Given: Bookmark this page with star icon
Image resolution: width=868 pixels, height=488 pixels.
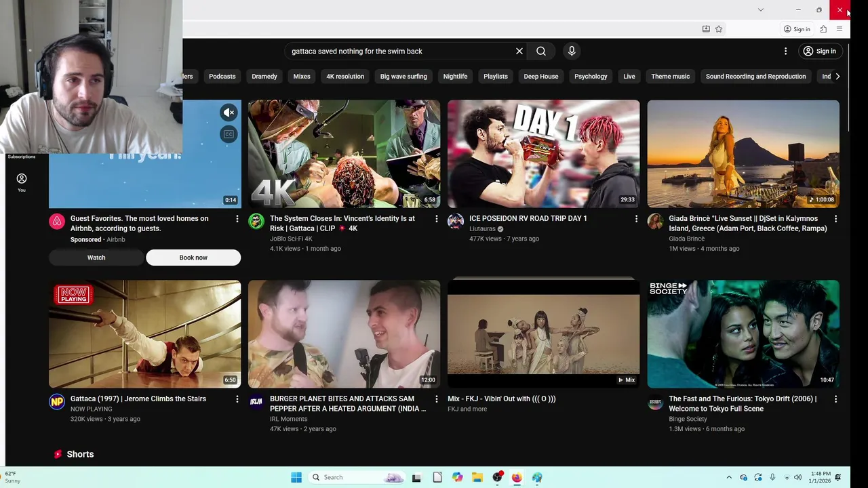Looking at the screenshot, I should point(719,29).
